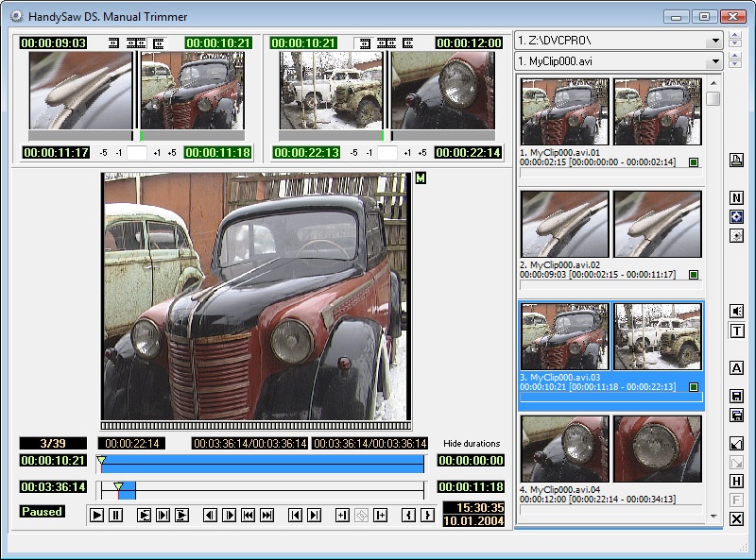Screen dimensions: 756x560
Task: Start playback with the Play button
Action: pyautogui.click(x=96, y=516)
